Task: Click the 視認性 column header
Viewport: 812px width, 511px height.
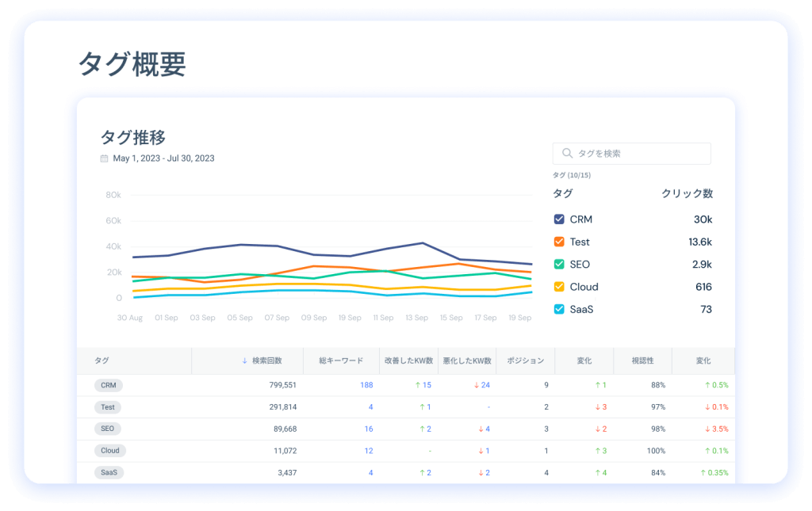Action: [642, 360]
